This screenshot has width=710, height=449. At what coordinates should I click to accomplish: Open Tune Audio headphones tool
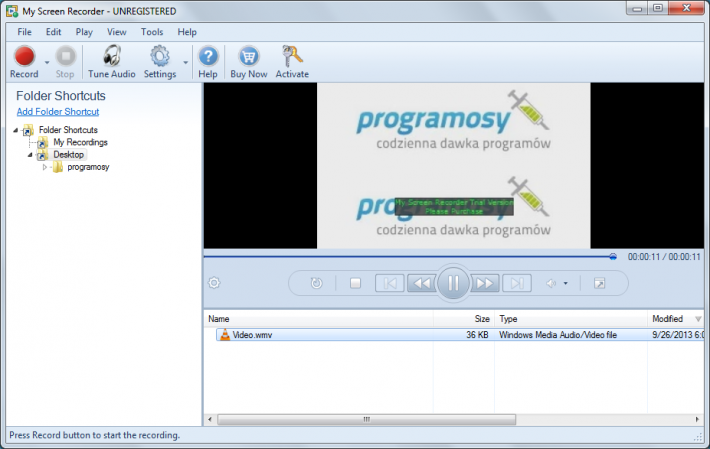[x=111, y=62]
